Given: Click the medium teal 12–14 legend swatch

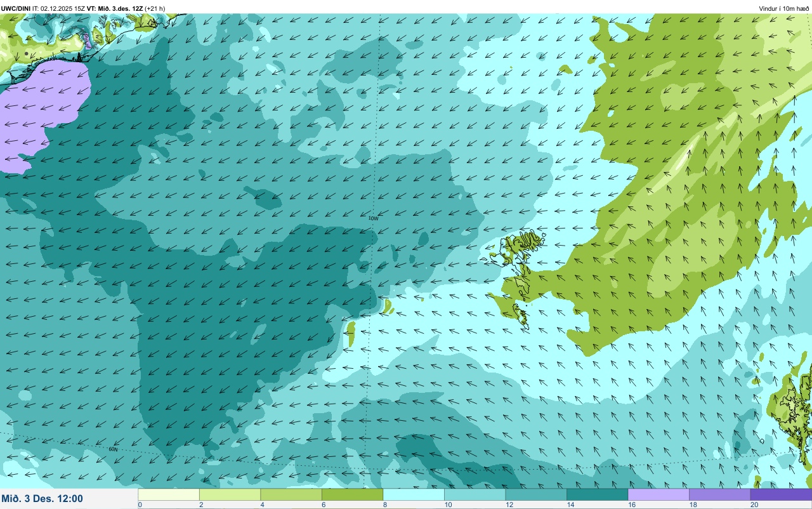Looking at the screenshot, I should [536, 494].
